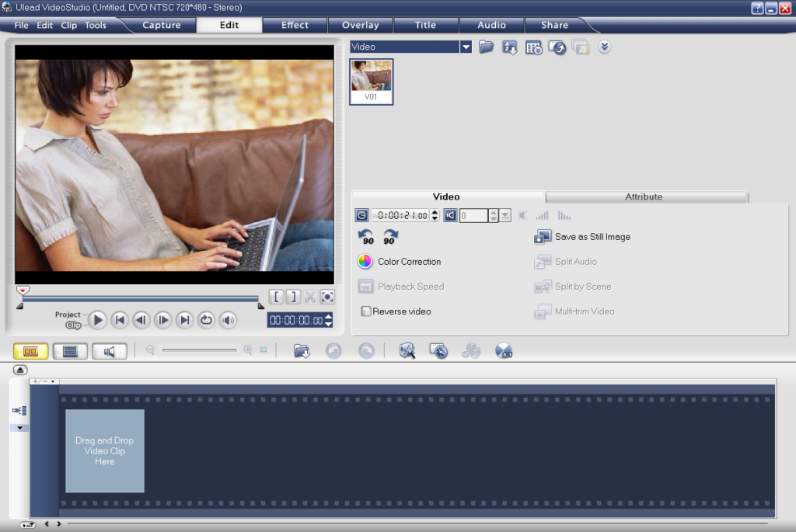Open the Effect step tab
Viewport: 796px width, 532px height.
coord(295,25)
